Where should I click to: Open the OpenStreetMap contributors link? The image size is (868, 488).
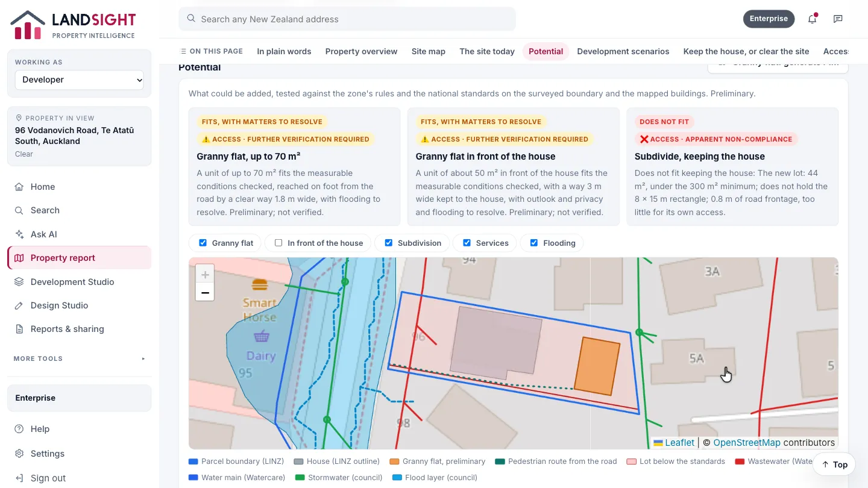[x=747, y=442]
